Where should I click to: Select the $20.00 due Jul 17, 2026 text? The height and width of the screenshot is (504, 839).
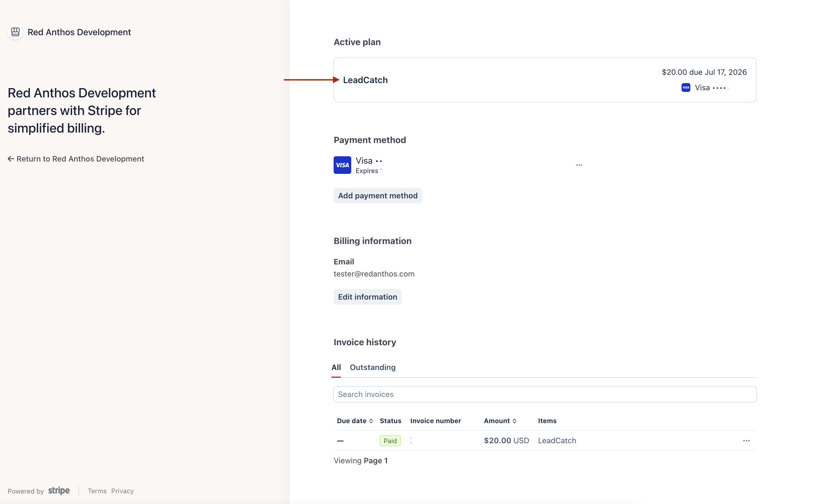(x=704, y=72)
